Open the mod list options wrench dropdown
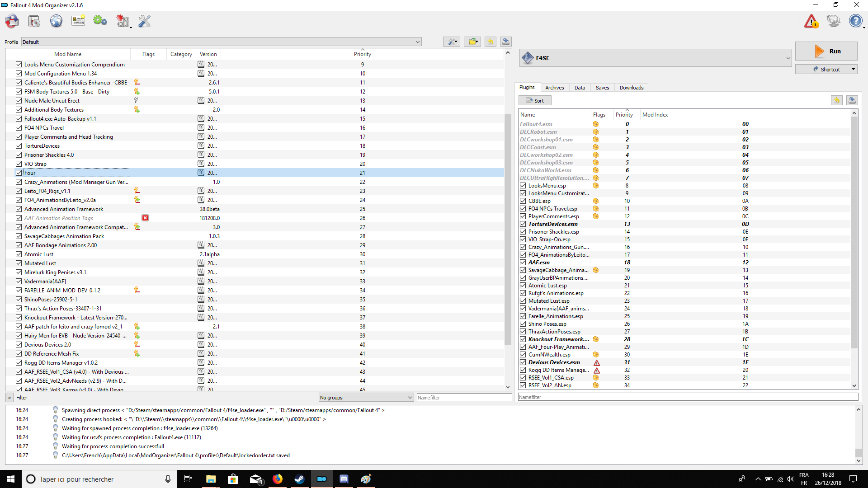This screenshot has height=488, width=868. click(451, 42)
